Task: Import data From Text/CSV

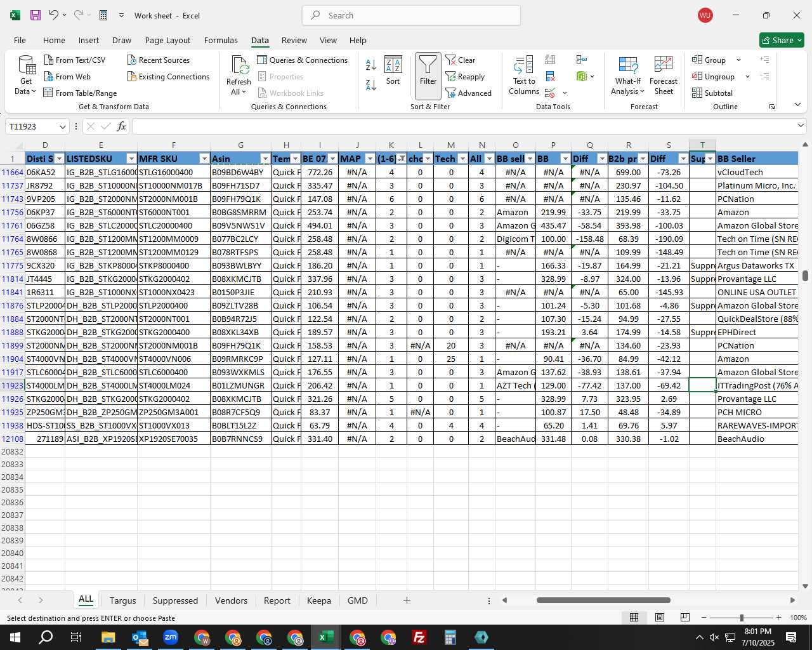Action: (75, 60)
